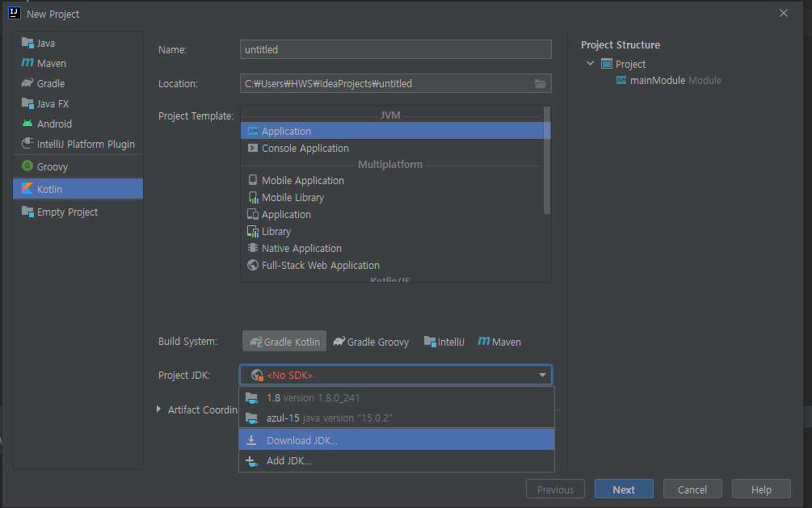
Task: Select Mobile Application template
Action: coord(392,180)
